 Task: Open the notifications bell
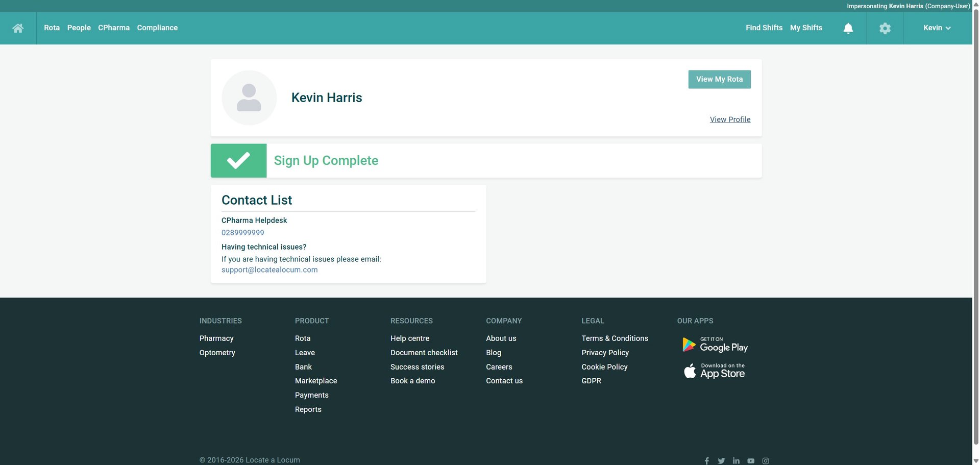point(848,28)
